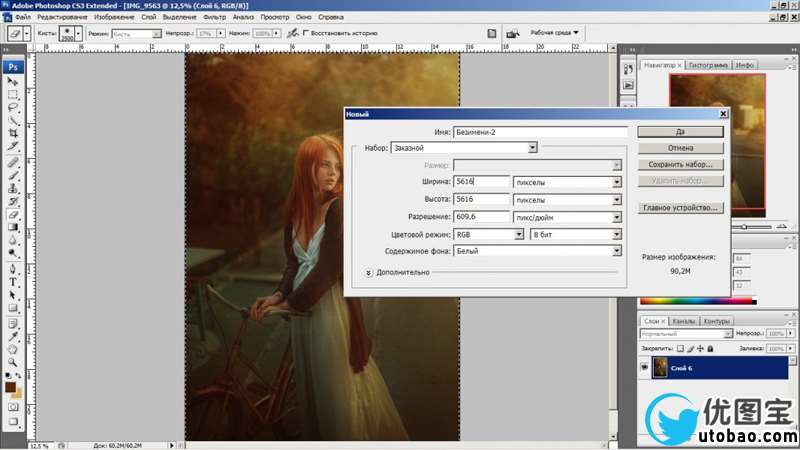This screenshot has width=800, height=450.
Task: Select the Eraser tool in toolbox
Action: point(13,215)
